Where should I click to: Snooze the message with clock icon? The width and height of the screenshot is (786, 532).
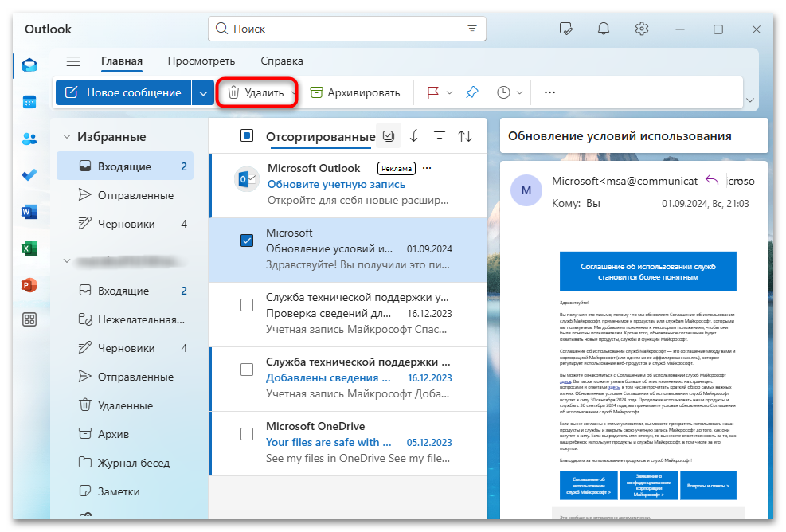pos(503,92)
